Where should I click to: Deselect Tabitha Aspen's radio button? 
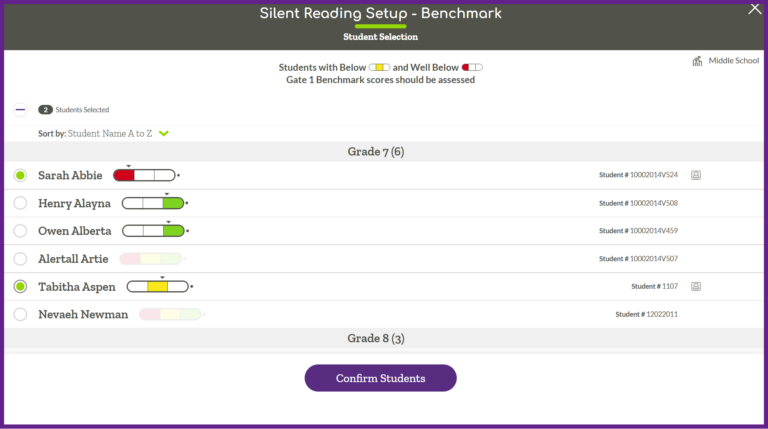coord(20,286)
